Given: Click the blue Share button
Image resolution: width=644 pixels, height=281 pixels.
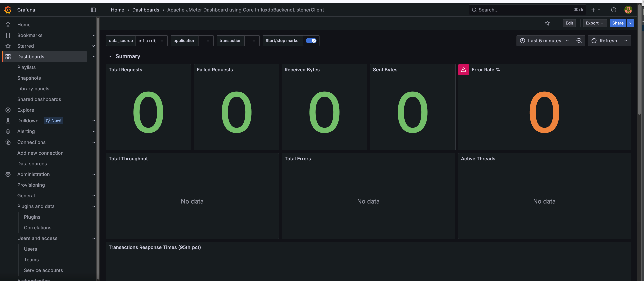Looking at the screenshot, I should [x=618, y=23].
